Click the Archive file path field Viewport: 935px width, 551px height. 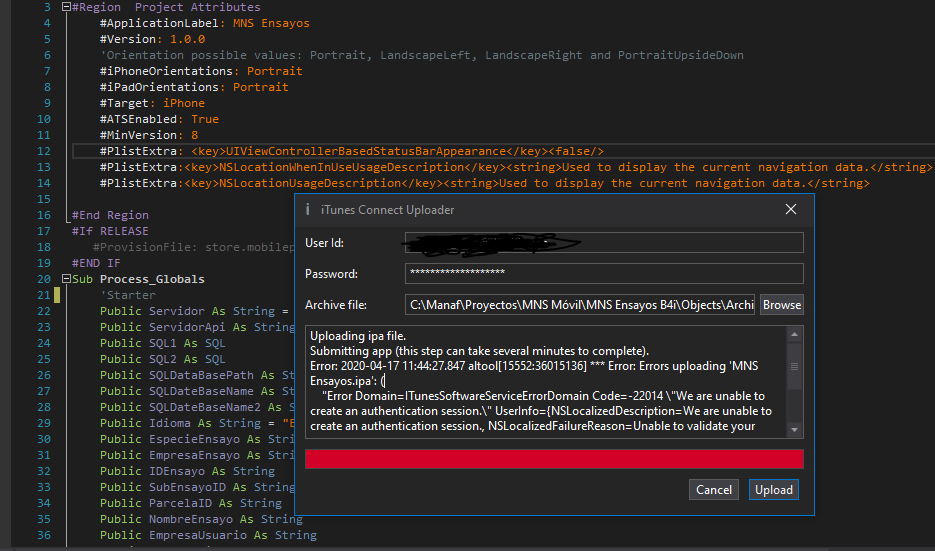tap(580, 305)
